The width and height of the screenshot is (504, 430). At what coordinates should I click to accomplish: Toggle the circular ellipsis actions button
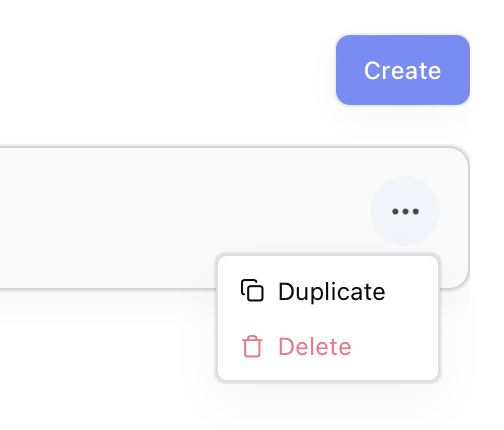[x=405, y=211]
